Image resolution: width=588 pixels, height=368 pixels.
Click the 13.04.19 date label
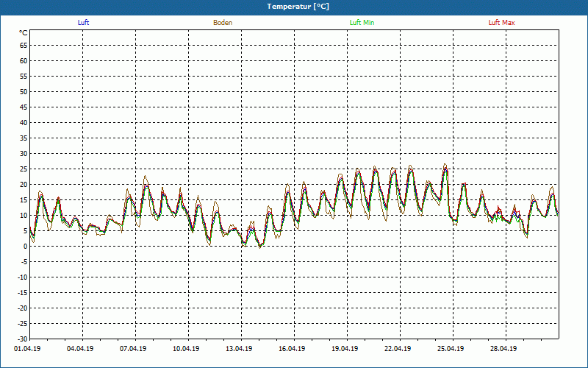tap(239, 349)
